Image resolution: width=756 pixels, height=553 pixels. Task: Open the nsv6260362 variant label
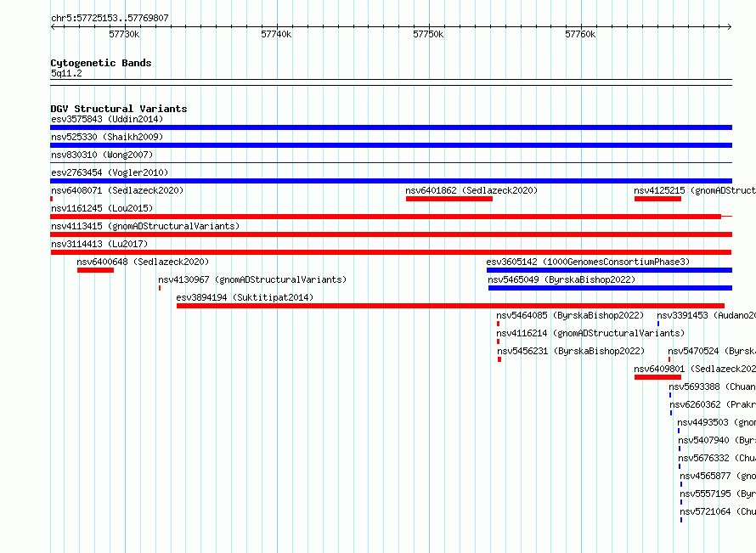[x=713, y=404]
